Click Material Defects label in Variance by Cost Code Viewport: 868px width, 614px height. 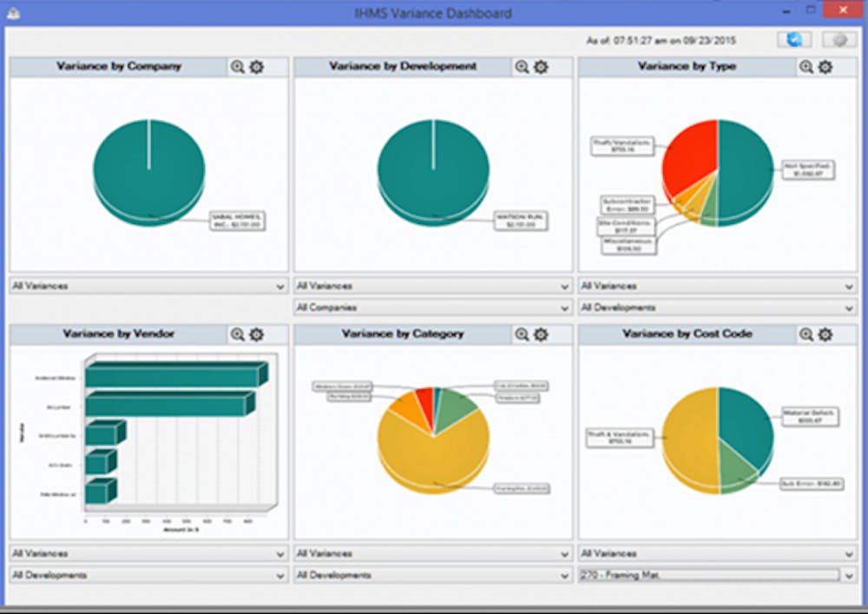[811, 417]
